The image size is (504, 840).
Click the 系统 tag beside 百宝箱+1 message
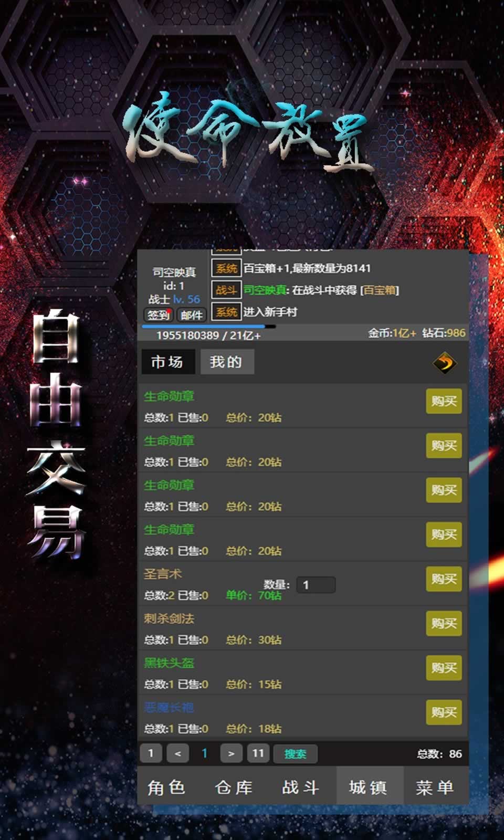(226, 268)
